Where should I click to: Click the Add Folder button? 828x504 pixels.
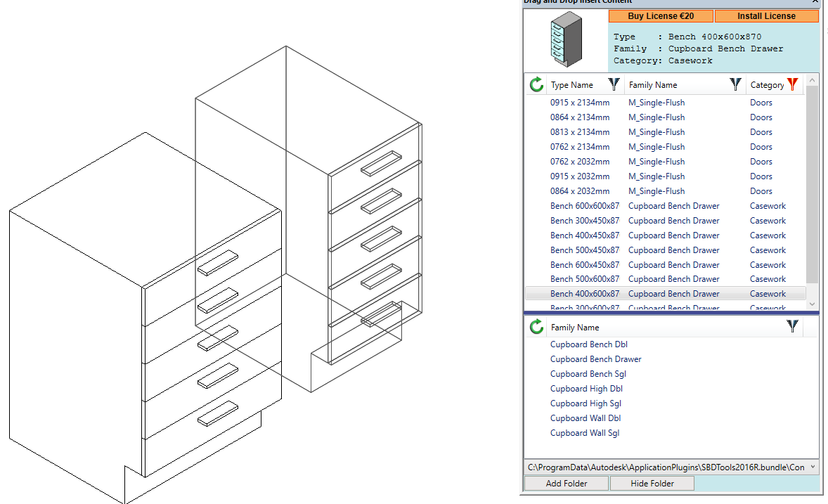[566, 483]
